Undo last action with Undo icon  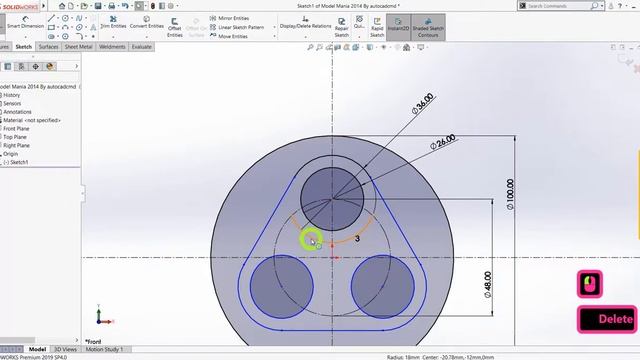[x=125, y=6]
